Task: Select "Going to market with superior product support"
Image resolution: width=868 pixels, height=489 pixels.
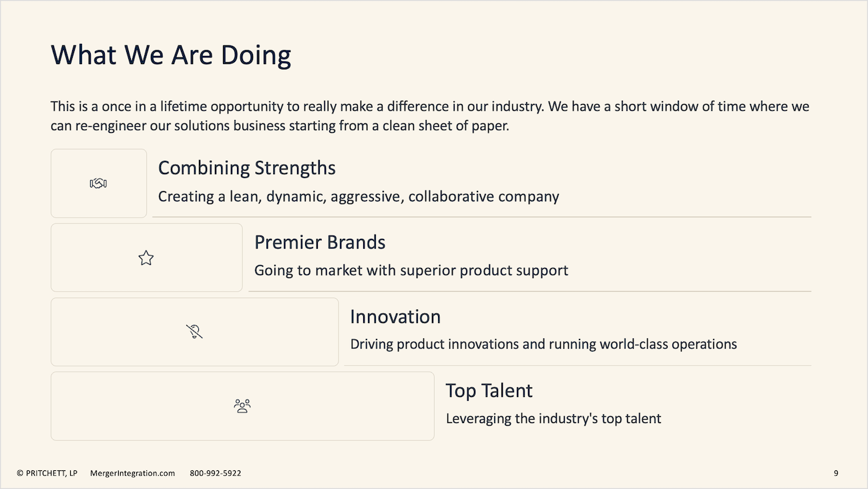Action: coord(411,271)
